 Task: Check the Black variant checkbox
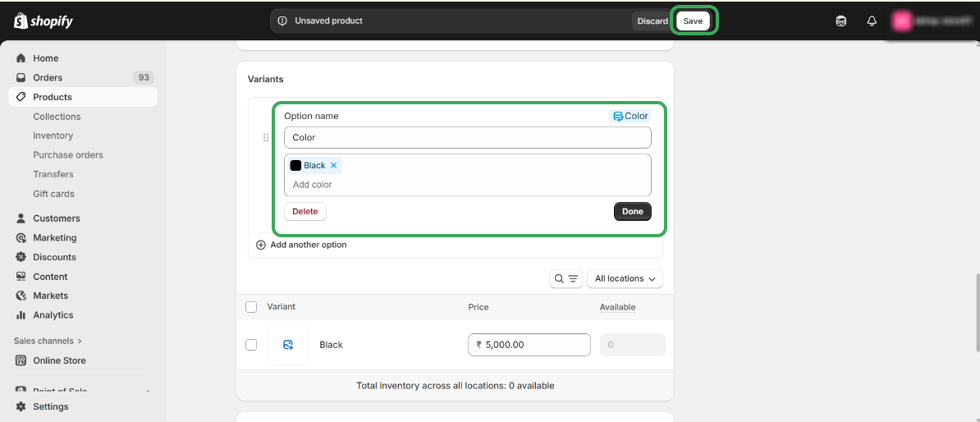[x=251, y=345]
